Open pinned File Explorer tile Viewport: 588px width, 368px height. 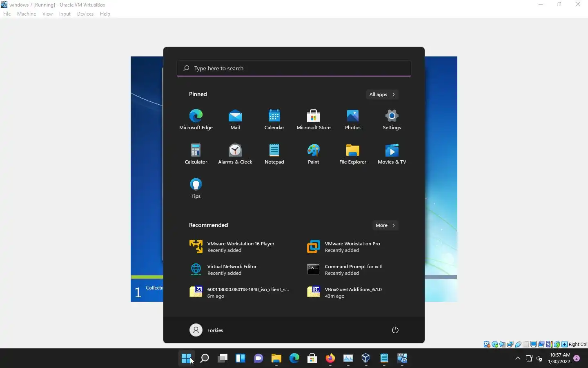353,154
